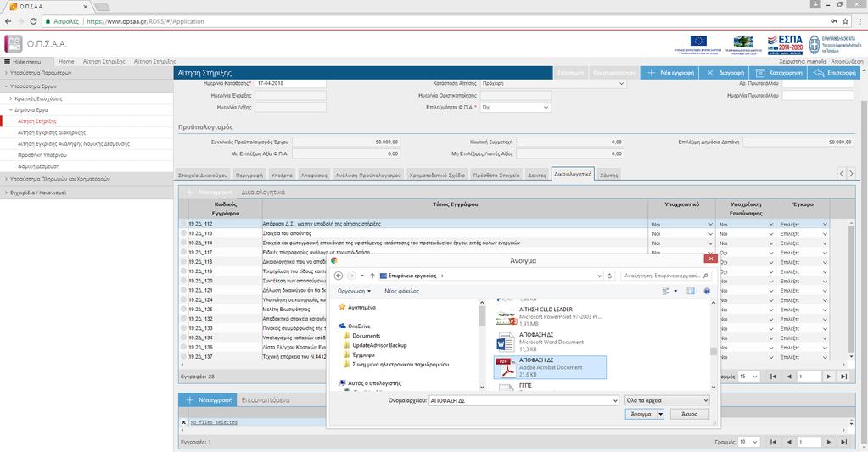Refresh the file dialog folder view
Viewport: 868px width, 452px height.
coord(609,276)
